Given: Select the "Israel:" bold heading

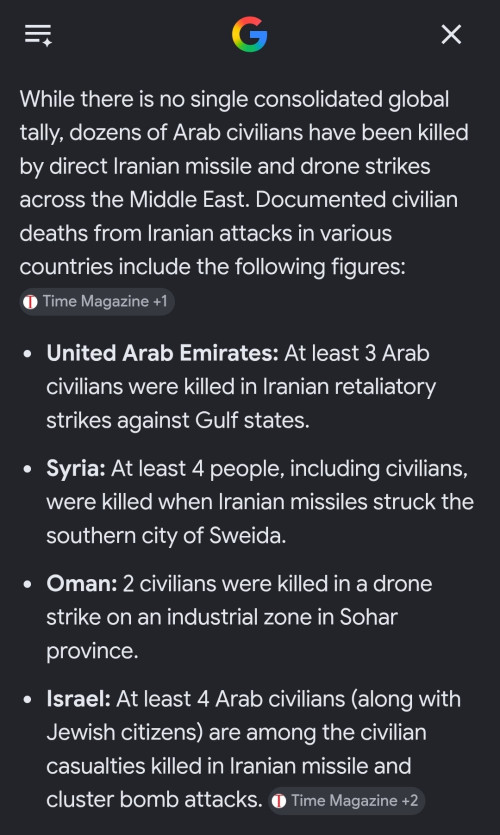Looking at the screenshot, I should [x=78, y=699].
